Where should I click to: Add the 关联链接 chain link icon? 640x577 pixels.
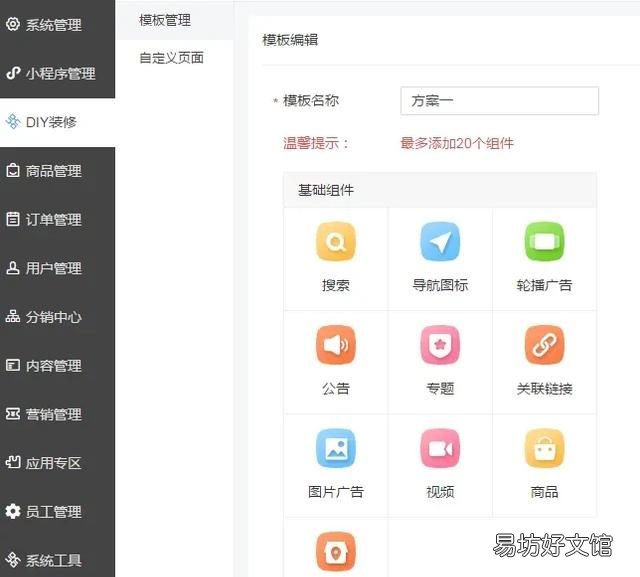tap(544, 345)
